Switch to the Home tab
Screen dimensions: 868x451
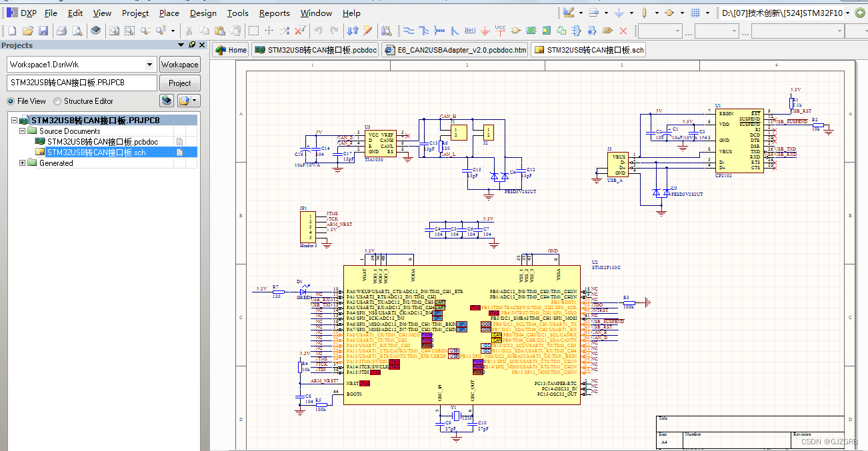[230, 49]
